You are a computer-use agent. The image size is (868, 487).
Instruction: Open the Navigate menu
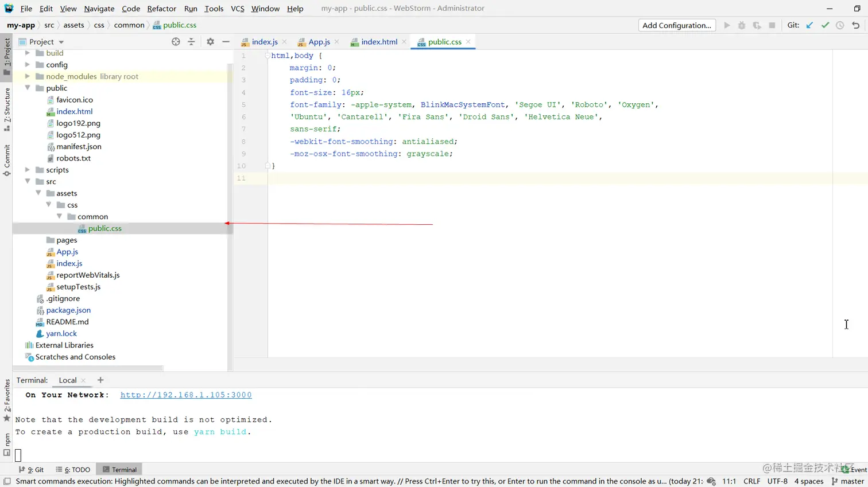99,9
